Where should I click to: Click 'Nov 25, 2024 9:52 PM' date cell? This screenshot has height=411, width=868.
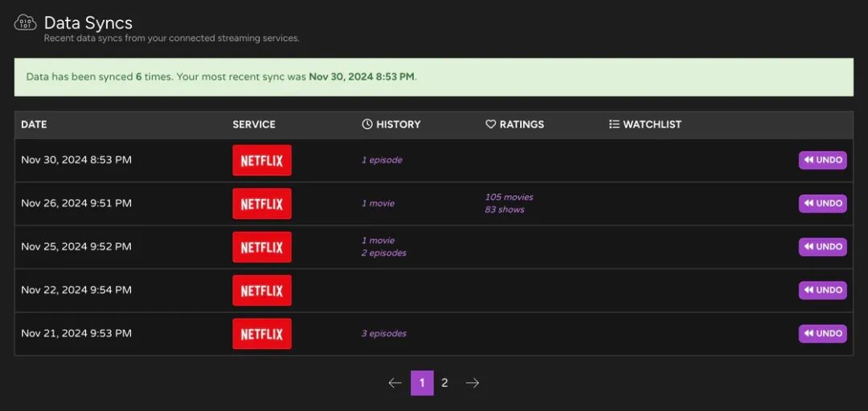point(76,246)
